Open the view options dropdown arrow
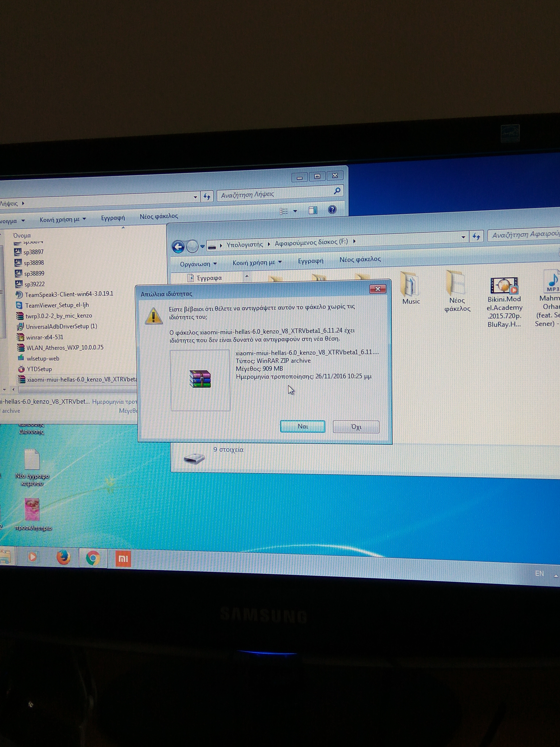This screenshot has width=560, height=747. coord(295,211)
